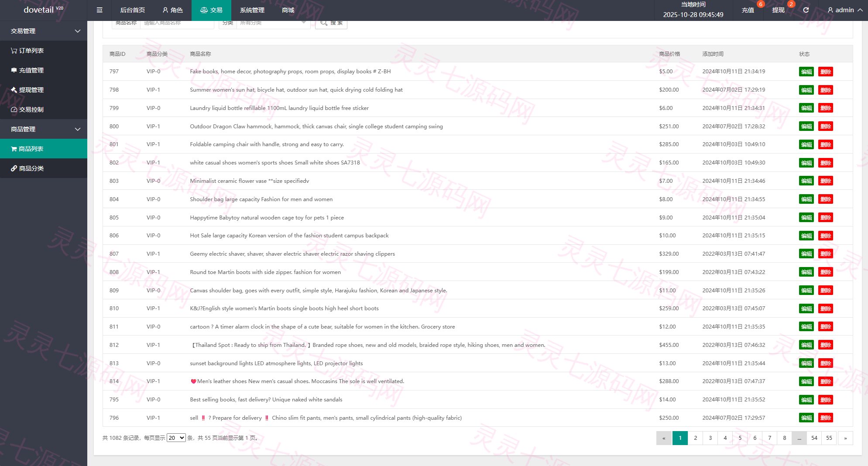Image resolution: width=868 pixels, height=466 pixels.
Task: Open the 充值 notification with badge 6
Action: tap(748, 10)
